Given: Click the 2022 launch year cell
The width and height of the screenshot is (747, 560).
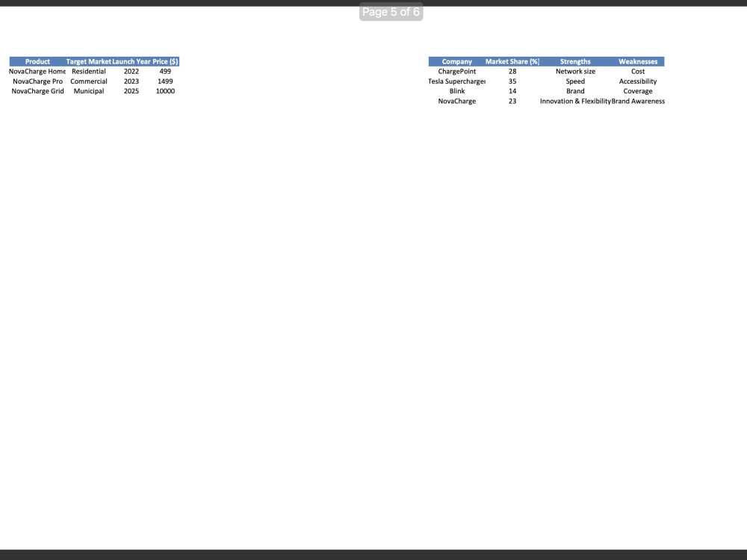Looking at the screenshot, I should [x=131, y=72].
